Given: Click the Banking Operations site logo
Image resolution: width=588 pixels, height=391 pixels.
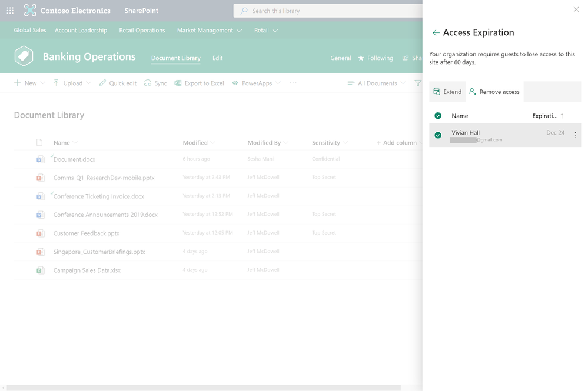Looking at the screenshot, I should coord(24,56).
